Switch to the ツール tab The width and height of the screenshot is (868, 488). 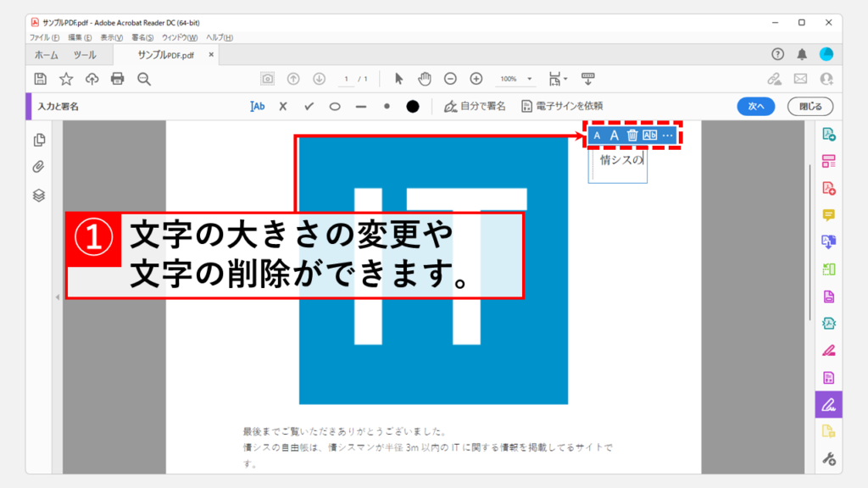pos(85,55)
